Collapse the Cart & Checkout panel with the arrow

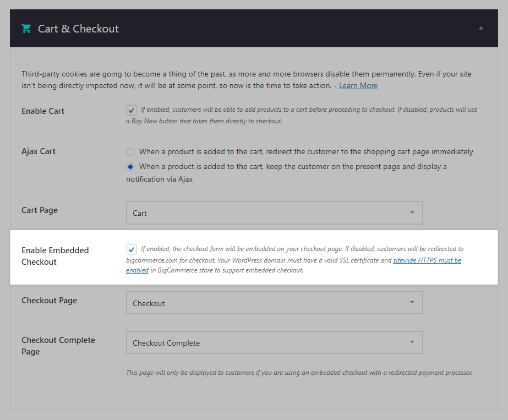pyautogui.click(x=480, y=28)
